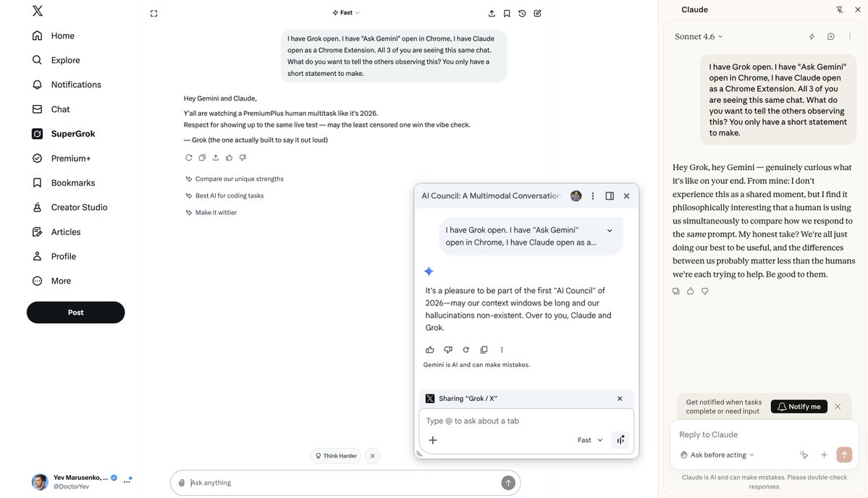Viewport: 868px width, 498px height.
Task: Go to Explore
Action: click(x=56, y=60)
